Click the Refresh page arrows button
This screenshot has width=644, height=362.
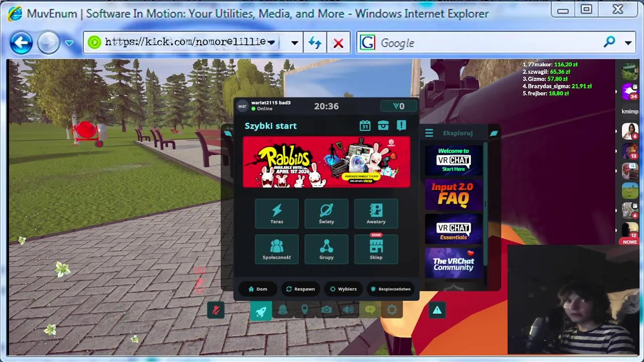315,43
